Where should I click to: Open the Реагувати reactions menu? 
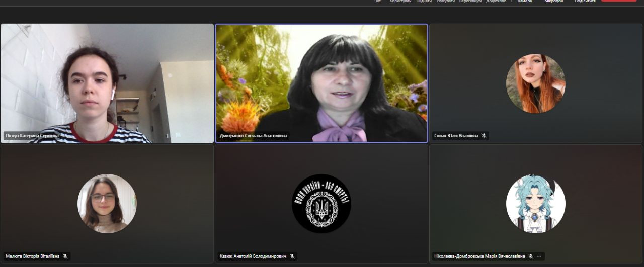446,2
